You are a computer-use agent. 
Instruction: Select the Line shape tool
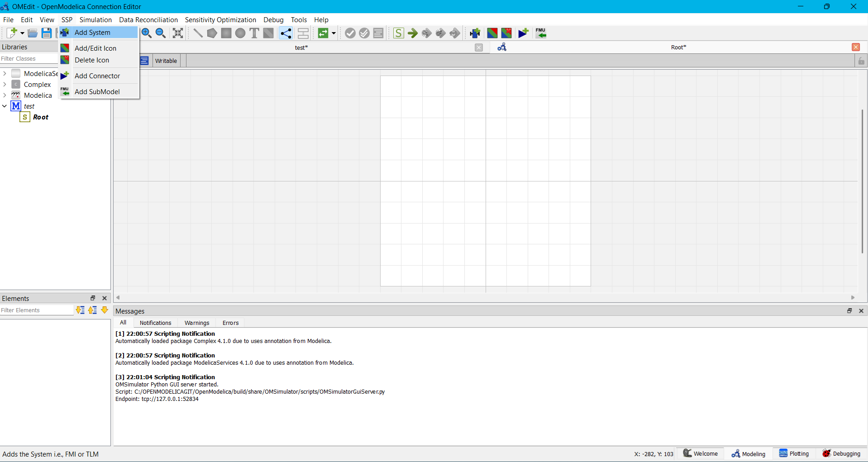[x=198, y=33]
